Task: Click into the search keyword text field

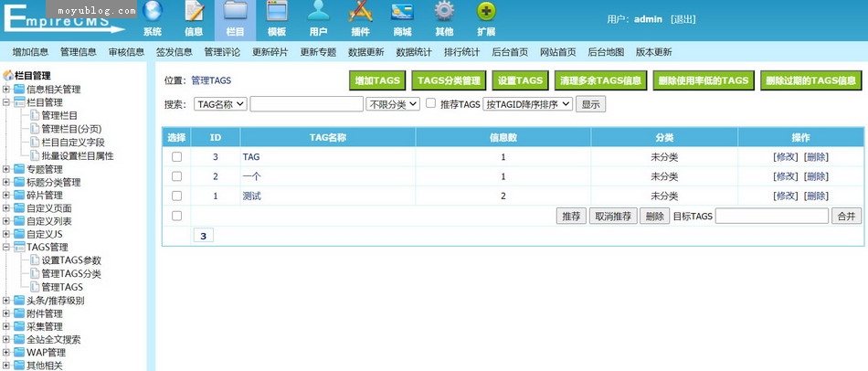Action: 307,104
